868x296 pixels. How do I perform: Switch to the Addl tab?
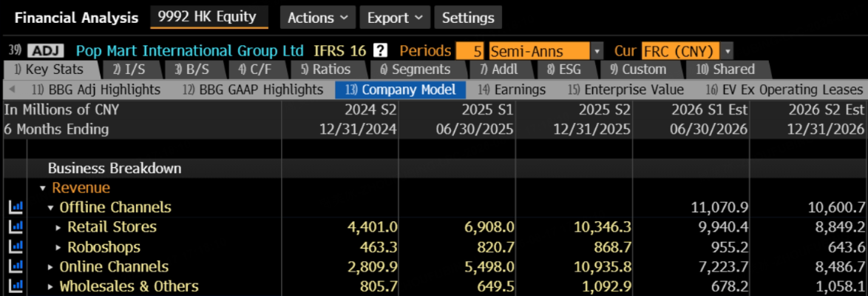tap(499, 70)
